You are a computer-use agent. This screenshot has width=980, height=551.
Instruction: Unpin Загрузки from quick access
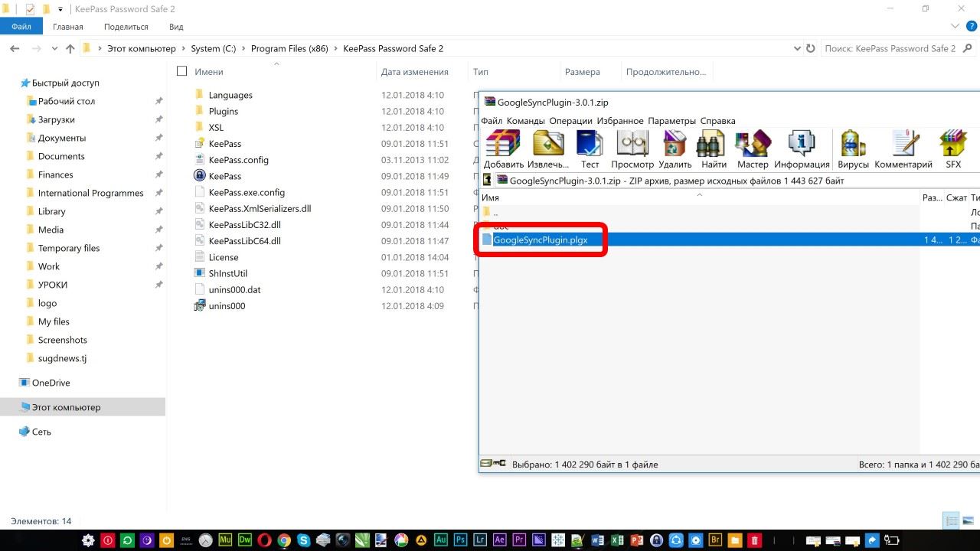pos(159,119)
